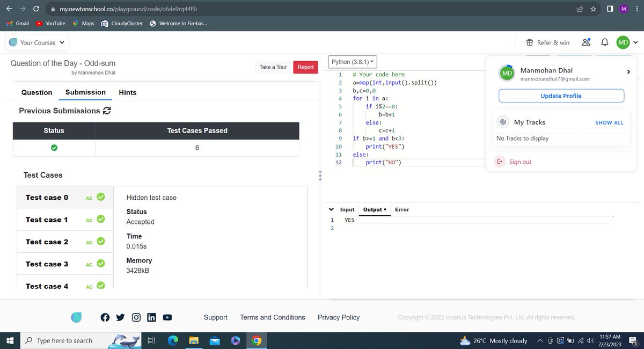Click the red Report button

point(305,67)
